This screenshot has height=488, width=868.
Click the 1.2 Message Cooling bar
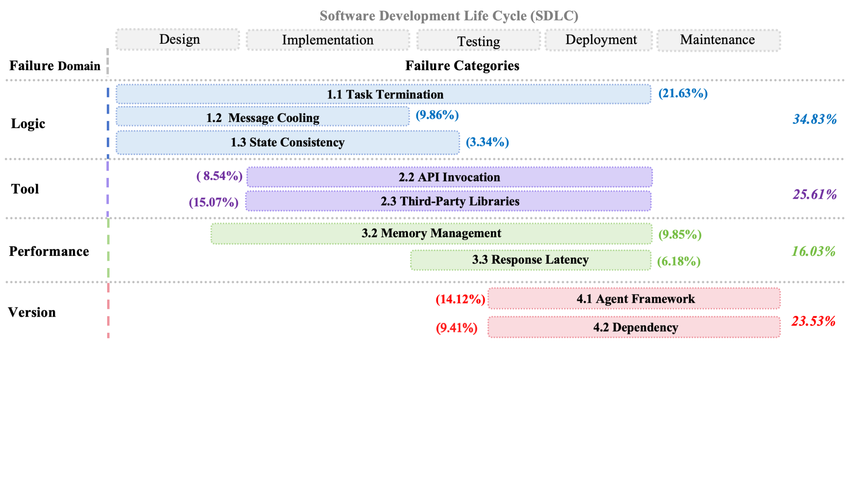263,117
